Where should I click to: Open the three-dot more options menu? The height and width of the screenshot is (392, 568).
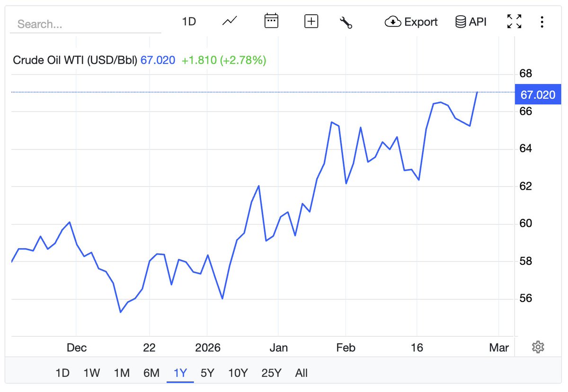click(x=542, y=22)
